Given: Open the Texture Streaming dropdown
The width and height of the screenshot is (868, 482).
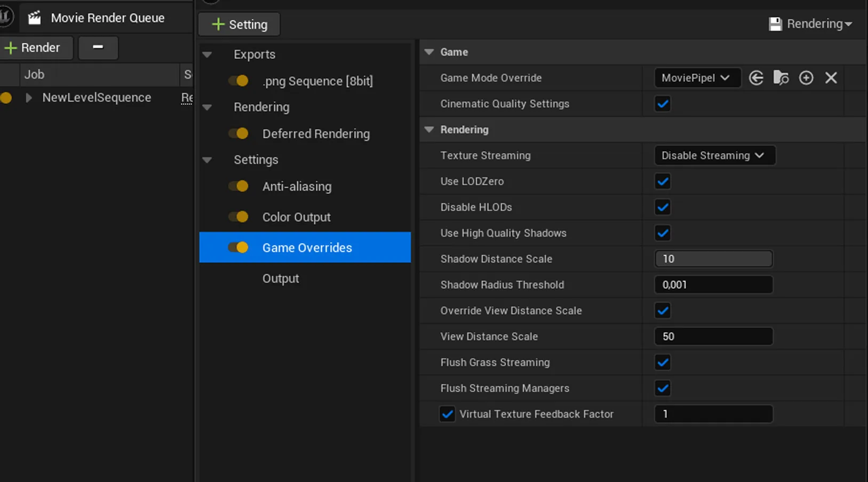Looking at the screenshot, I should [714, 155].
